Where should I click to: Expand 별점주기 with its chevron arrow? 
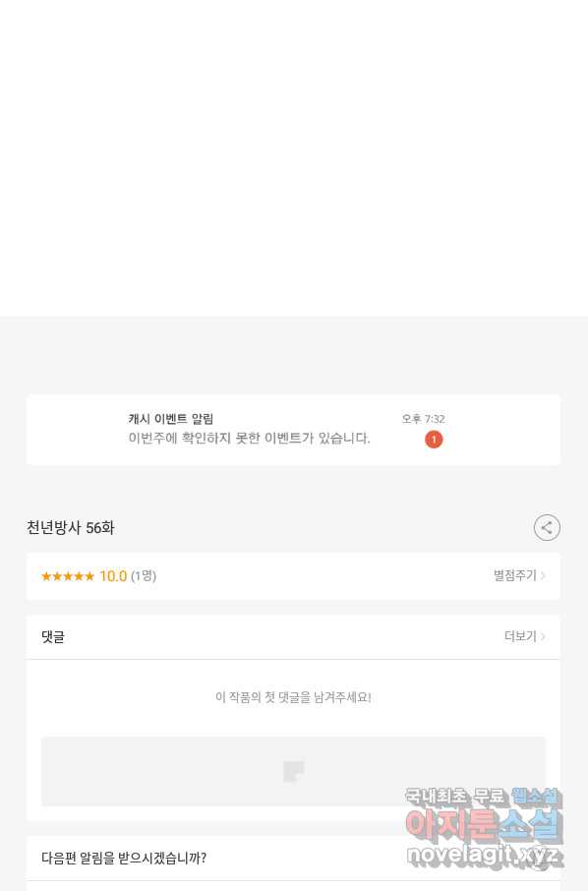click(519, 575)
